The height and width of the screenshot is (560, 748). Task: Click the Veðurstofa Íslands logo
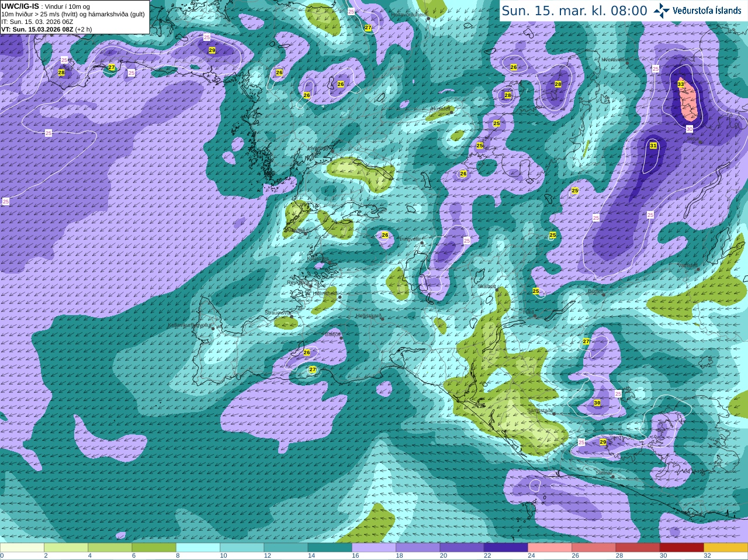point(698,10)
